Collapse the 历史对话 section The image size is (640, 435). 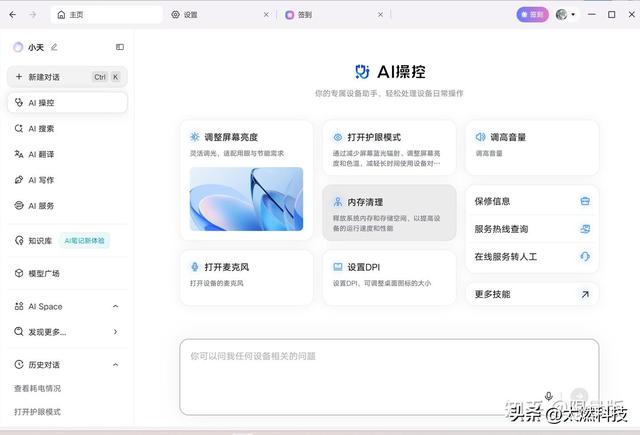(x=115, y=365)
